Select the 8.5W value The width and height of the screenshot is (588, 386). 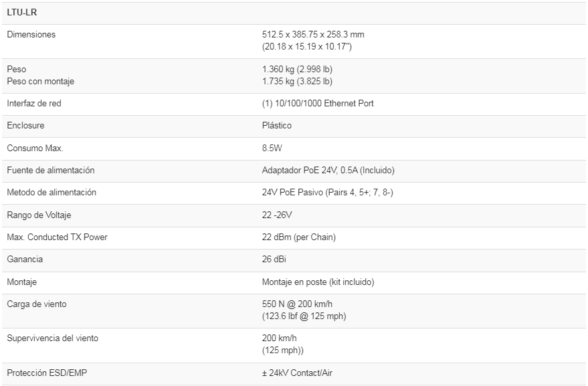click(x=272, y=148)
